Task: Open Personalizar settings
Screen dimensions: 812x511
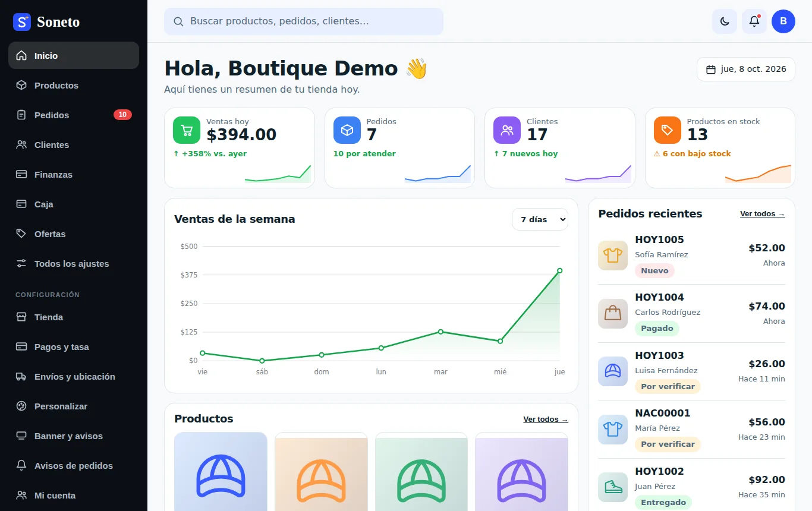Action: [74, 406]
